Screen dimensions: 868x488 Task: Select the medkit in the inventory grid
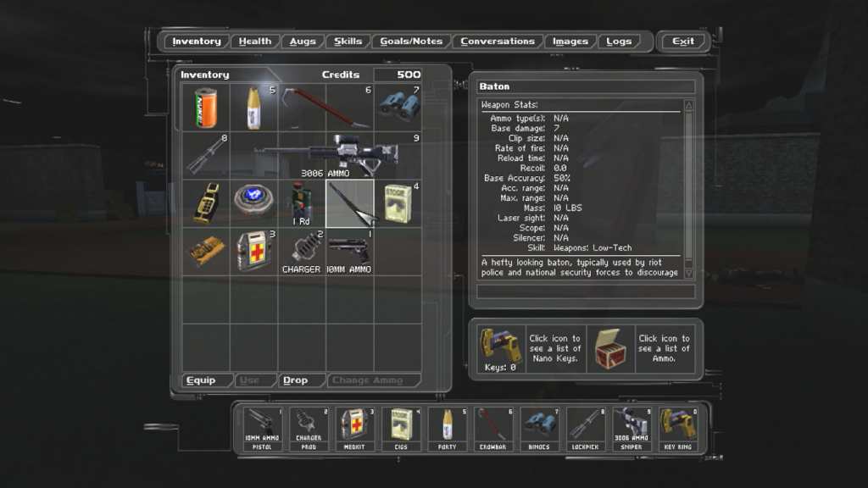tap(253, 251)
